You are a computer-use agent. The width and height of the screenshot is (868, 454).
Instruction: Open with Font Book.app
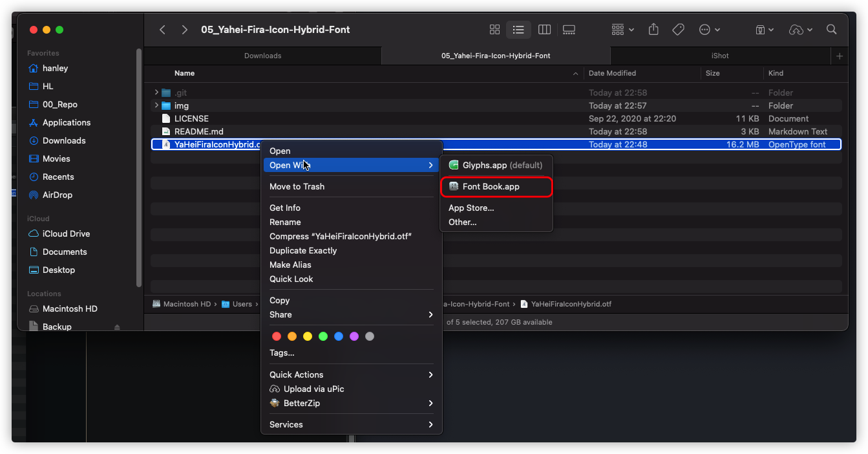(x=496, y=186)
